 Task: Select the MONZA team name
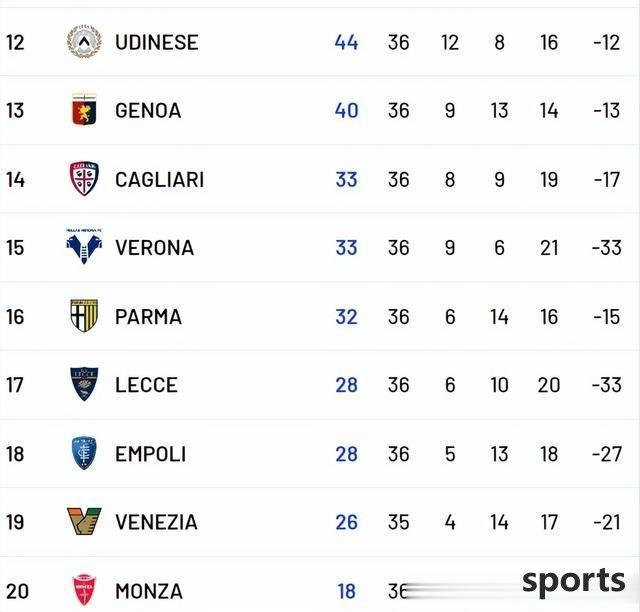pos(149,591)
